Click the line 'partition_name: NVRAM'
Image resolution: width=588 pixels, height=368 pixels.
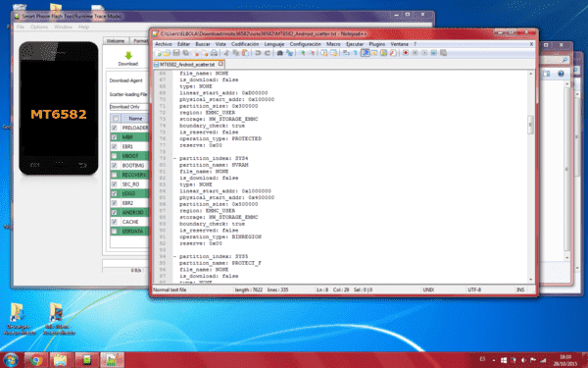[214, 165]
